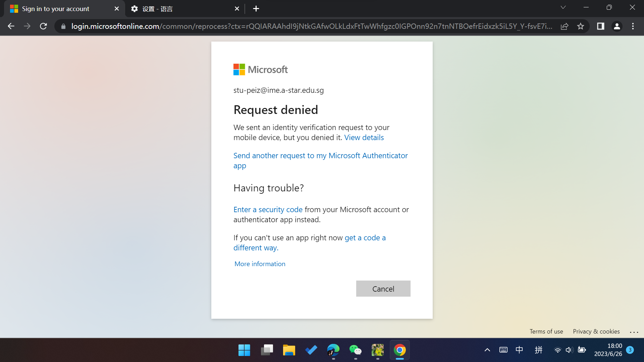Go forward in browser history

(27, 26)
